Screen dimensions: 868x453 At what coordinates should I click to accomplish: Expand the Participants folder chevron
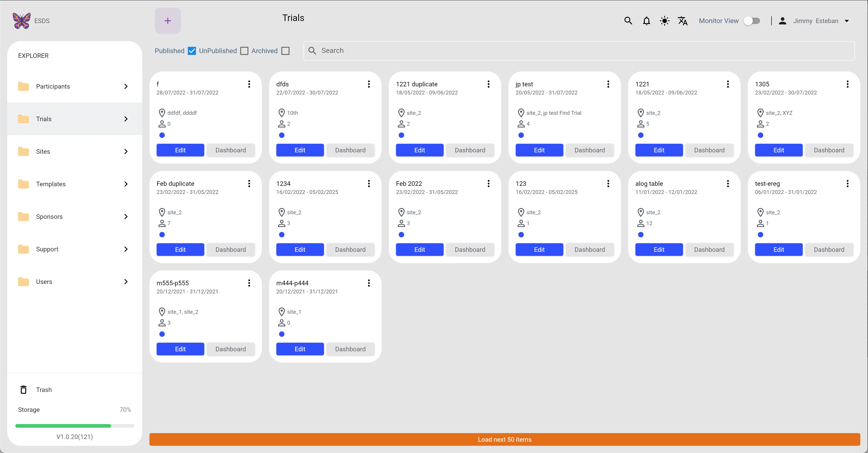tap(126, 87)
